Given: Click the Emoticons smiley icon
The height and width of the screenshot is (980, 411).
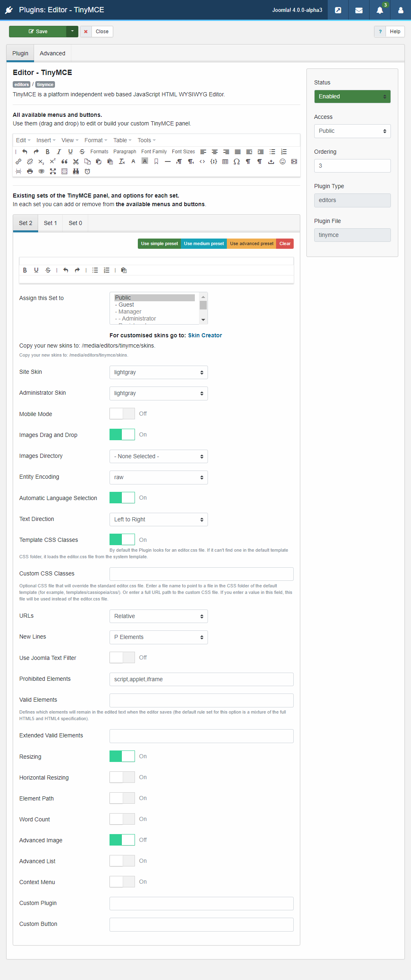Looking at the screenshot, I should click(283, 161).
